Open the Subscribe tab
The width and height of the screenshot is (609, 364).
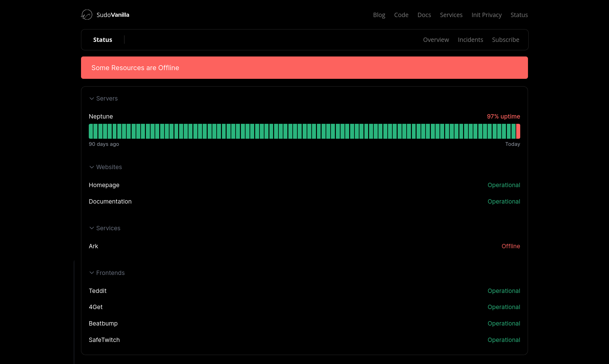[x=505, y=40]
